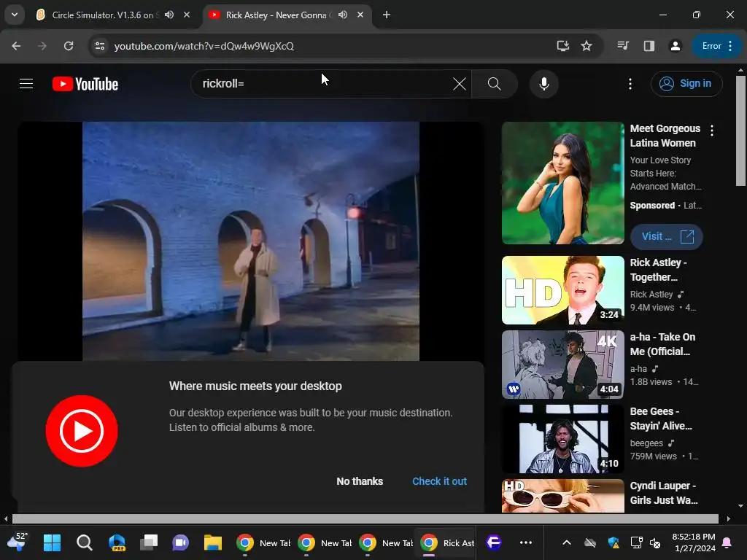747x560 pixels.
Task: Open the tab search dropdown arrow
Action: tap(15, 15)
